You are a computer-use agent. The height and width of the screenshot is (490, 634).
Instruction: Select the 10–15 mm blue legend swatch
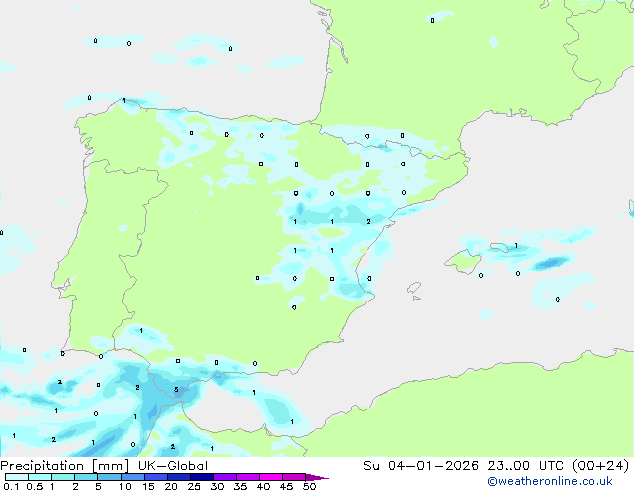coord(132,477)
